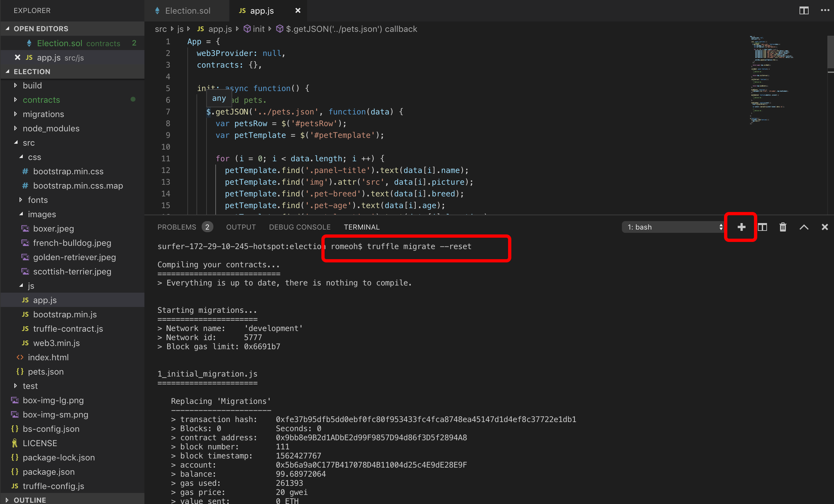
Task: Collapse the src folder
Action: [x=28, y=143]
